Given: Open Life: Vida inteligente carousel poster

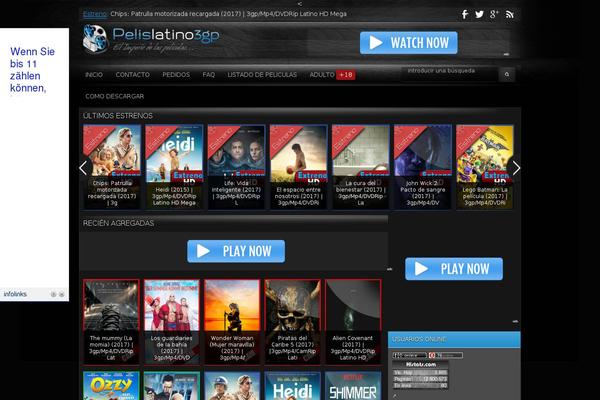Looking at the screenshot, I should tap(236, 167).
